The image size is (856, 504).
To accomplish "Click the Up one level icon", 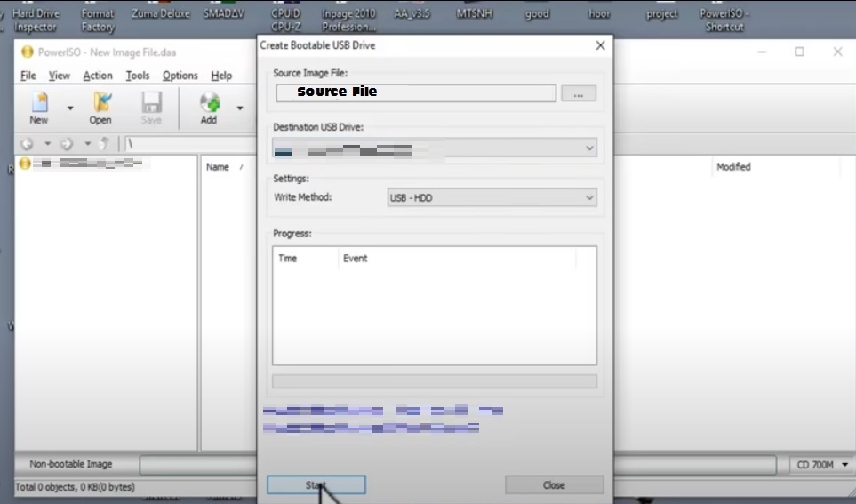I will pos(104,144).
